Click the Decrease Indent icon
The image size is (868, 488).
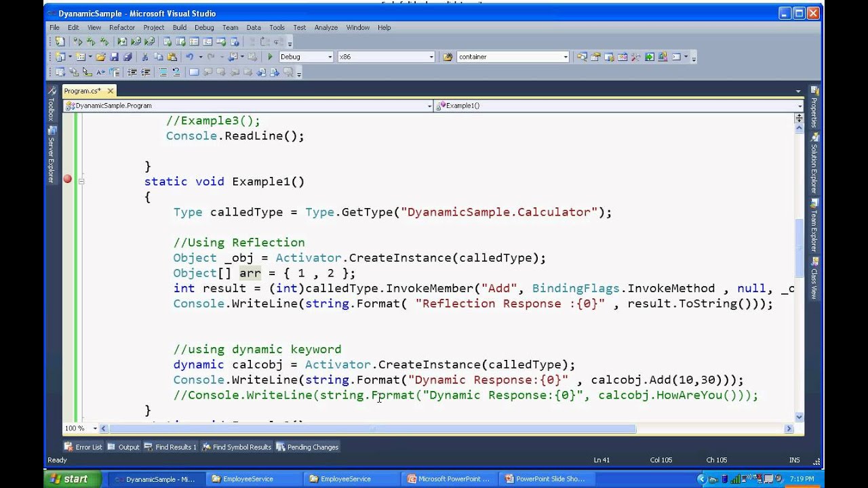(132, 72)
